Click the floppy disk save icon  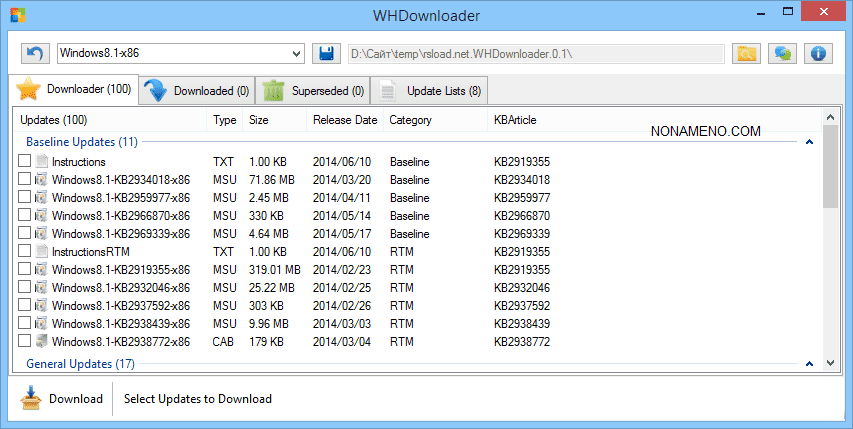(x=324, y=53)
